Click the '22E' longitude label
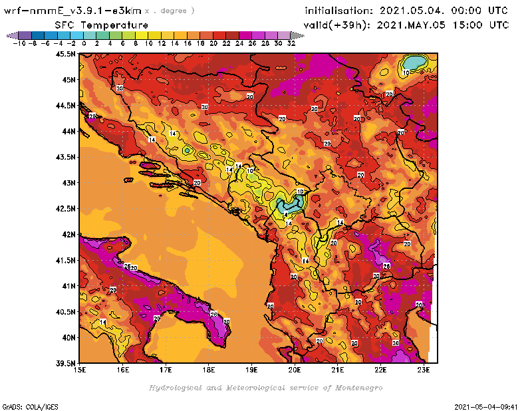The image size is (532, 411). tap(380, 370)
